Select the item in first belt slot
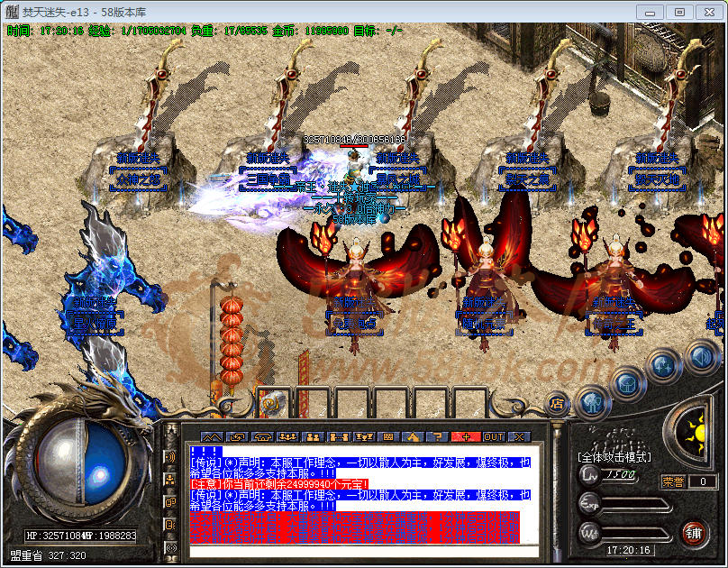Image resolution: width=728 pixels, height=568 pixels. pyautogui.click(x=274, y=402)
